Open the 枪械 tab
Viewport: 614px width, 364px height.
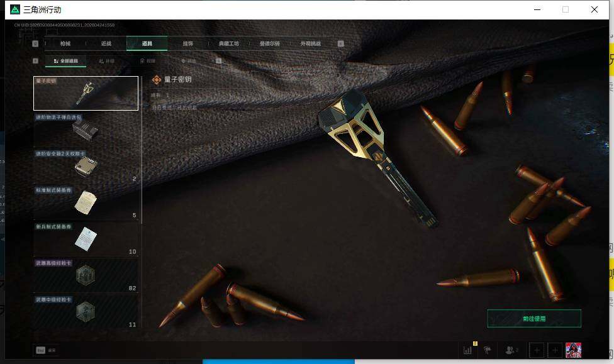point(65,43)
